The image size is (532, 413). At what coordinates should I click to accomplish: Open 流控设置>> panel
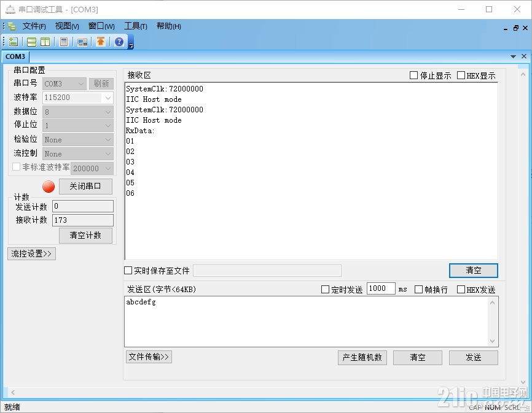[31, 254]
